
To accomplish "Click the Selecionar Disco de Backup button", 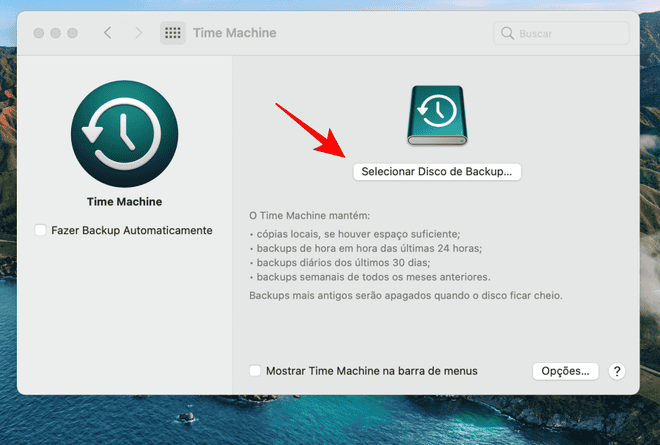I will pos(437,172).
